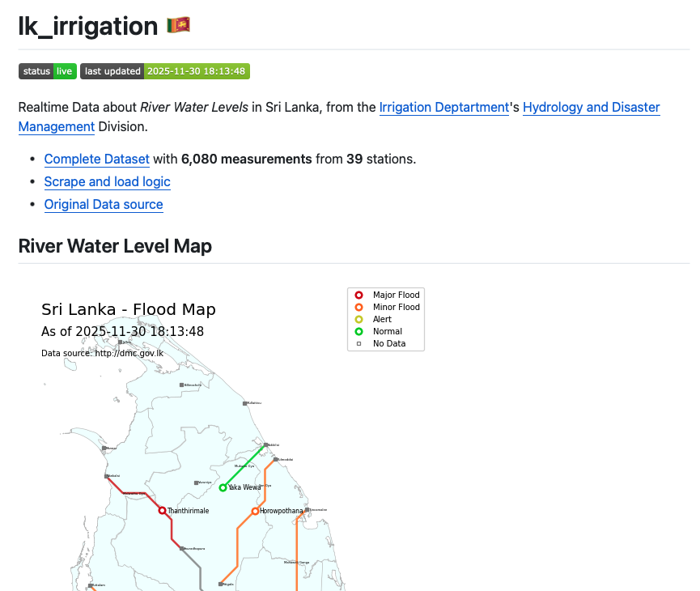
Task: Open the Hydrology and Disaster link
Action: pos(591,107)
